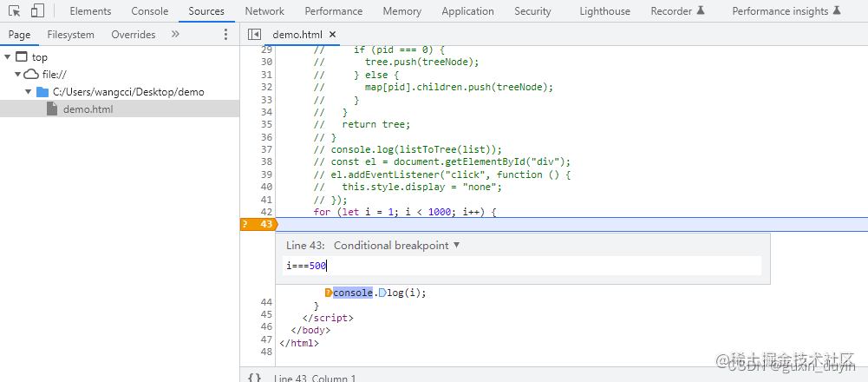Open the Overrides navigator tab

coord(134,35)
